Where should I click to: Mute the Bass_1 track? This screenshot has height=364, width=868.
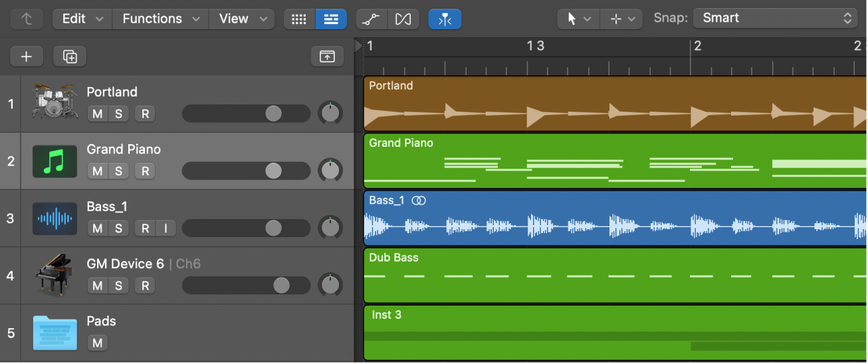(x=98, y=228)
